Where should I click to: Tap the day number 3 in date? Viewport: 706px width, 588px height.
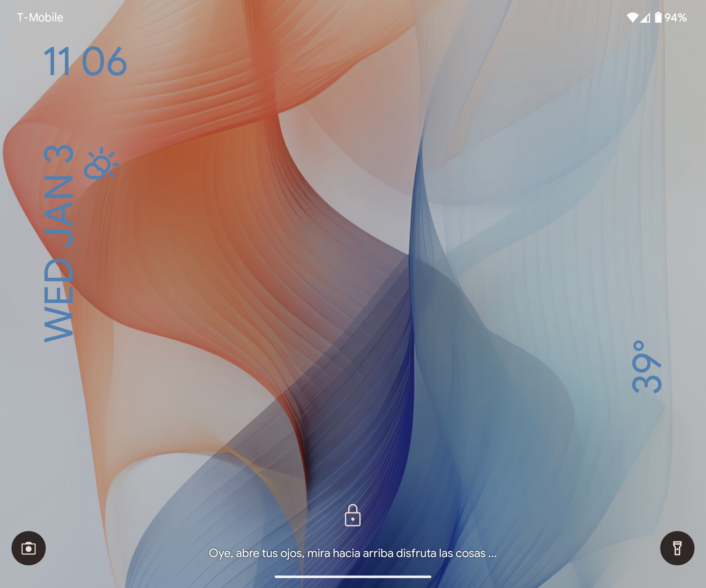(x=59, y=154)
